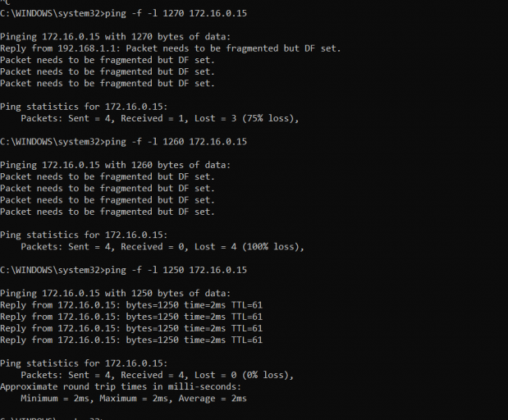
Task: Click the last "Reply from 172.16.0.15" line
Action: click(131, 340)
